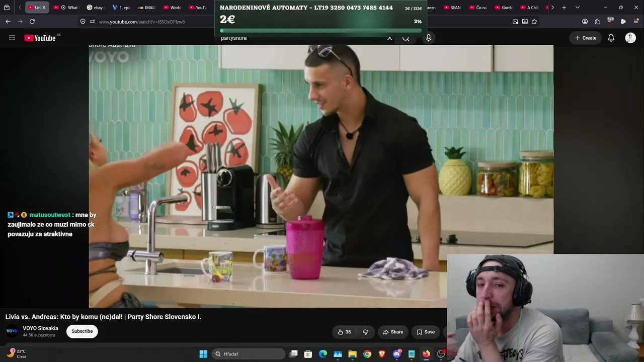Screen dimensions: 644x362
Task: Open the Windows Start menu
Action: point(203,354)
